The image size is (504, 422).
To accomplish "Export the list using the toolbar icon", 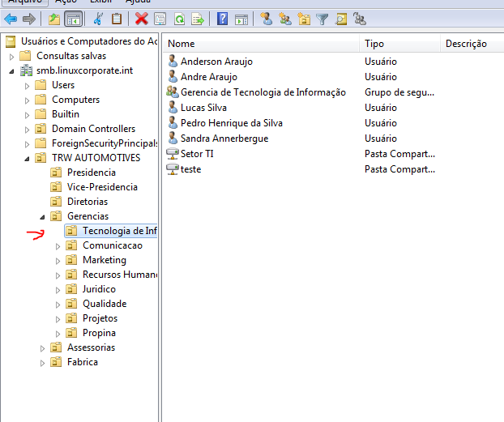I will click(x=198, y=19).
